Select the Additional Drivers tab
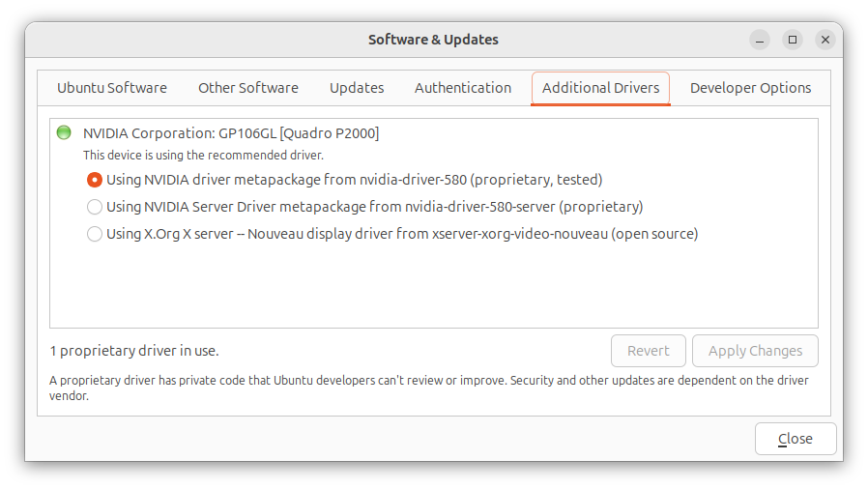Image resolution: width=868 pixels, height=489 pixels. [600, 88]
